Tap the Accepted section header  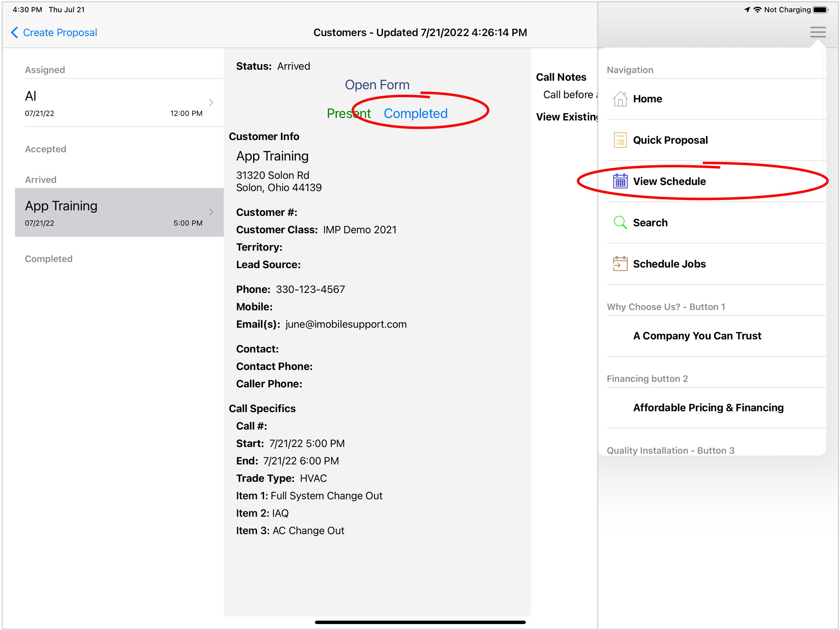coord(45,149)
